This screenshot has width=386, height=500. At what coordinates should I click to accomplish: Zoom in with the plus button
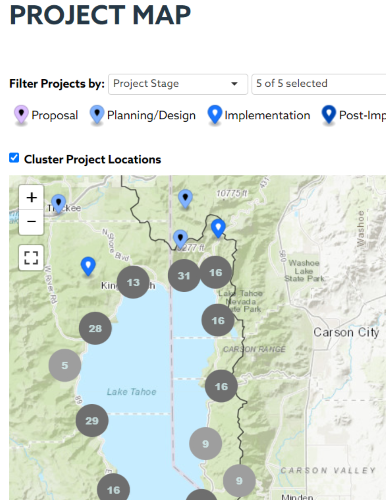[31, 197]
